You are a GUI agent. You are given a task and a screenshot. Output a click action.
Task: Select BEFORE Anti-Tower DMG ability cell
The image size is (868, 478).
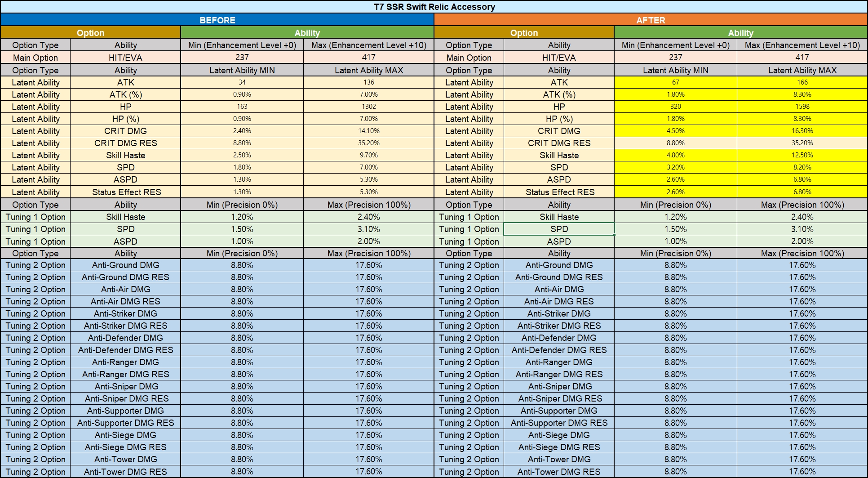pyautogui.click(x=125, y=459)
